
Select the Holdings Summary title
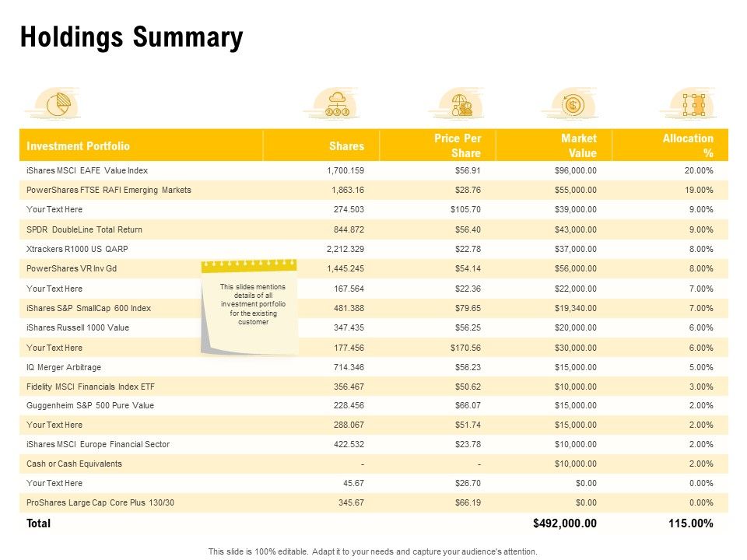click(x=132, y=37)
